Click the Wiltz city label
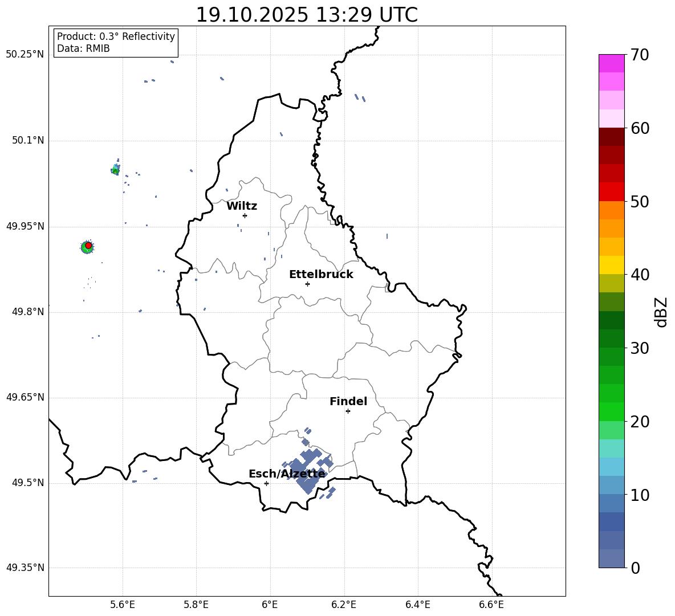675x616 pixels. point(242,206)
